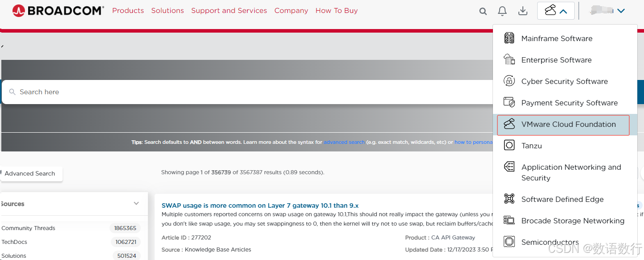Click the Tanzu icon
Viewport: 644px width, 260px height.
(x=509, y=145)
